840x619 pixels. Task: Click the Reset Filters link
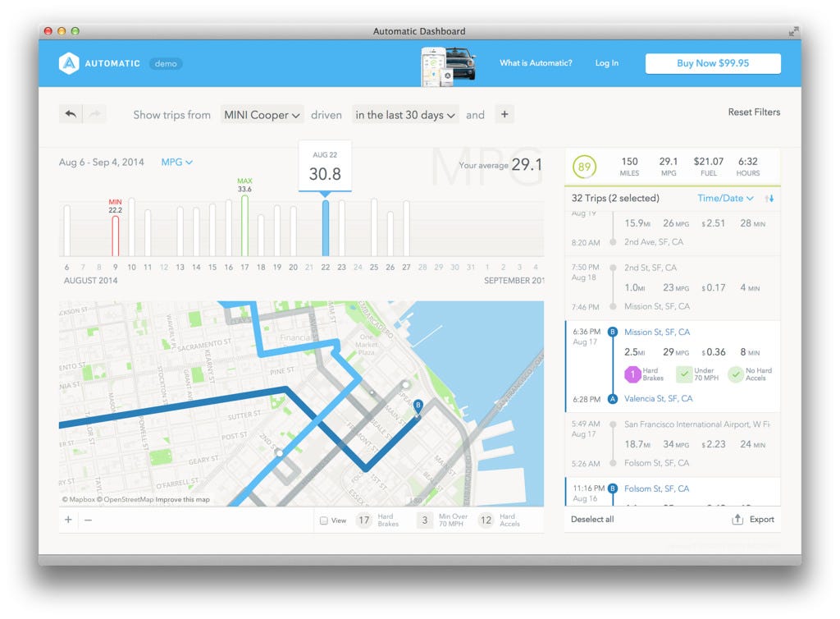coord(754,112)
